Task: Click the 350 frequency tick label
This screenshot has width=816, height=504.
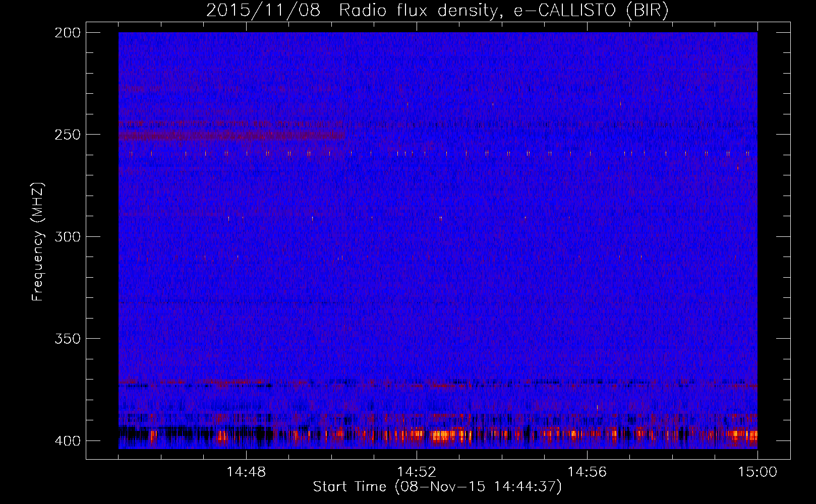Action: pyautogui.click(x=67, y=338)
